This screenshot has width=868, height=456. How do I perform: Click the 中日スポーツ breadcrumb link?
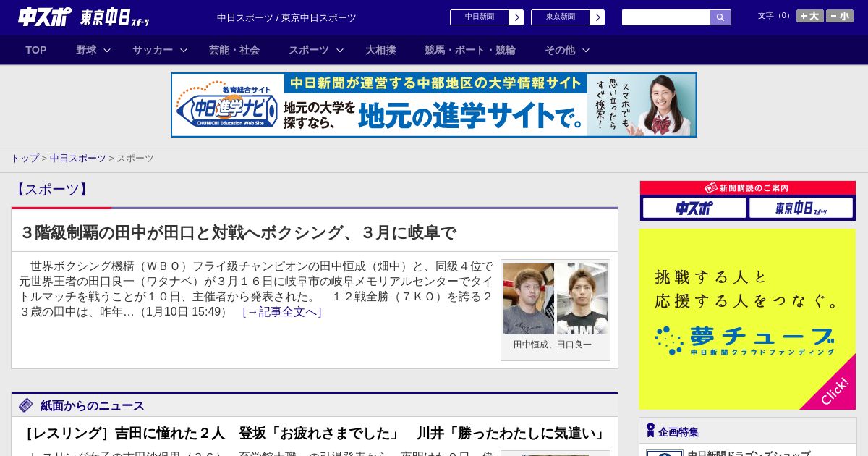click(x=78, y=158)
